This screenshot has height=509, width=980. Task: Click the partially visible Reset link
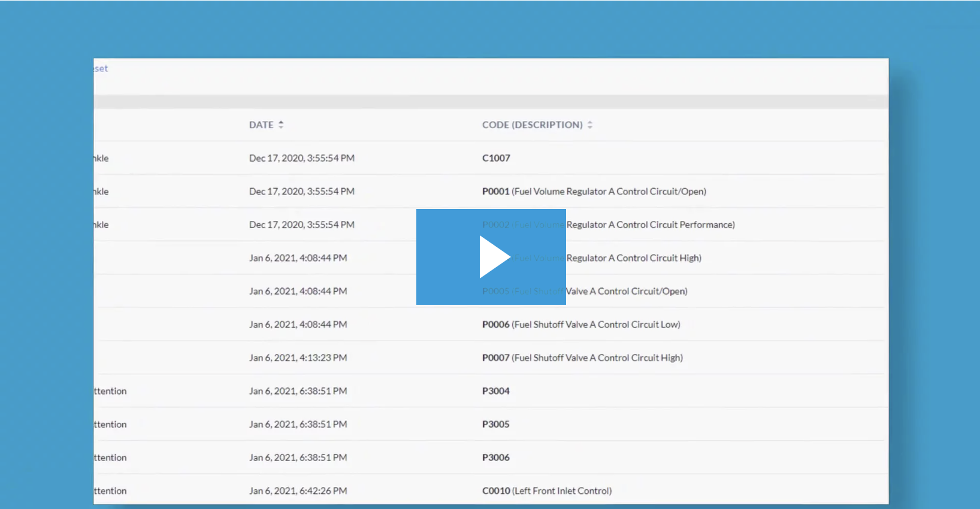point(101,68)
